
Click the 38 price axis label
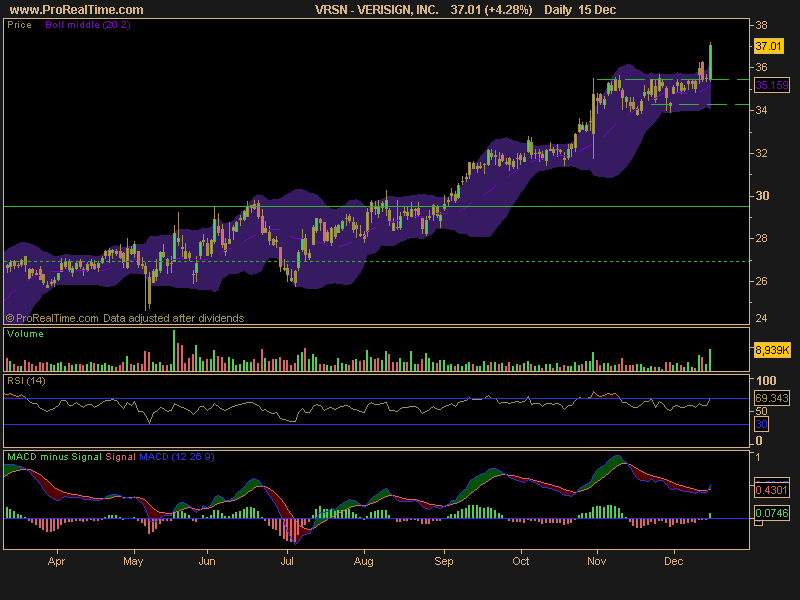pyautogui.click(x=761, y=26)
